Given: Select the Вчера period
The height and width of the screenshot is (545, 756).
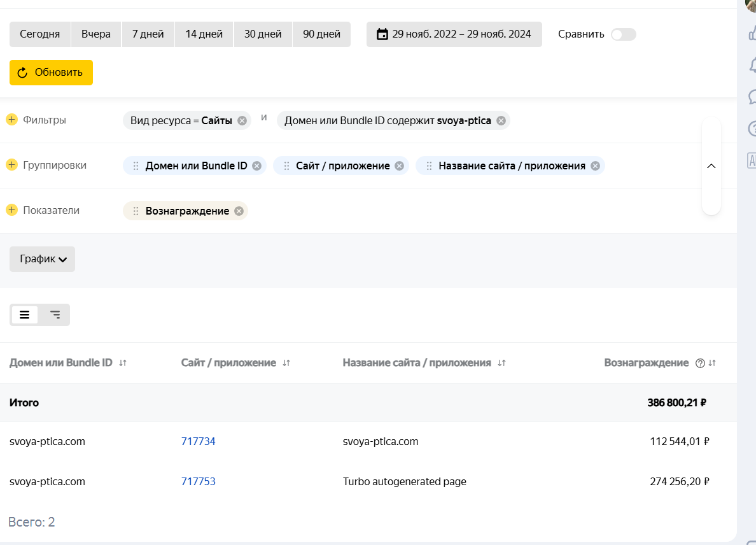Looking at the screenshot, I should 95,34.
